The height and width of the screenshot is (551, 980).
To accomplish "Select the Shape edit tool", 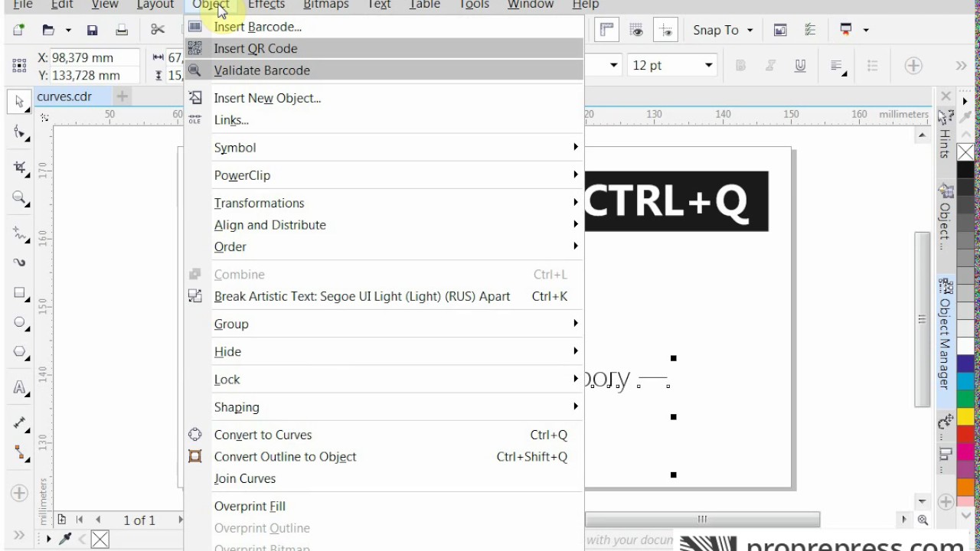I will pyautogui.click(x=19, y=134).
